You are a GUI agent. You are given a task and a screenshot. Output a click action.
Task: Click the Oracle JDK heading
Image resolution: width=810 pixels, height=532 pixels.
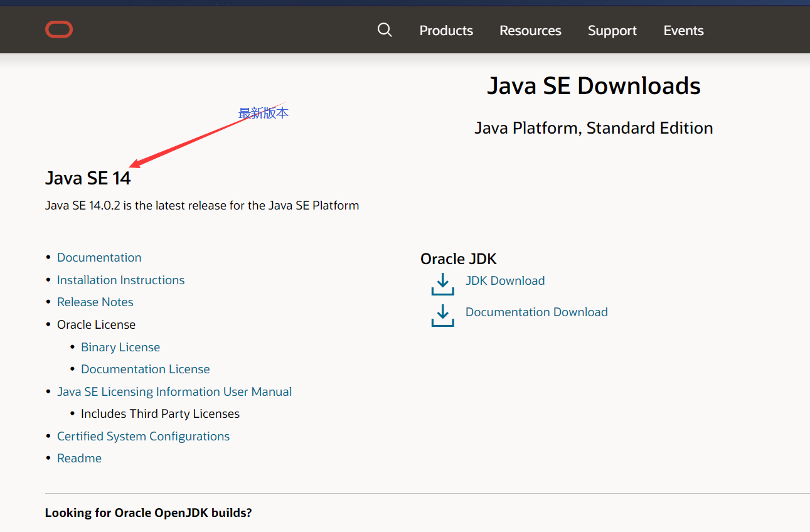pyautogui.click(x=459, y=259)
